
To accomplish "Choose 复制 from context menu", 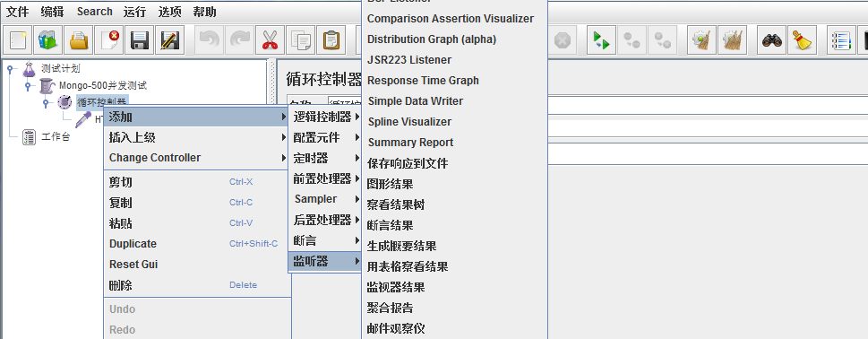I will click(x=196, y=203).
